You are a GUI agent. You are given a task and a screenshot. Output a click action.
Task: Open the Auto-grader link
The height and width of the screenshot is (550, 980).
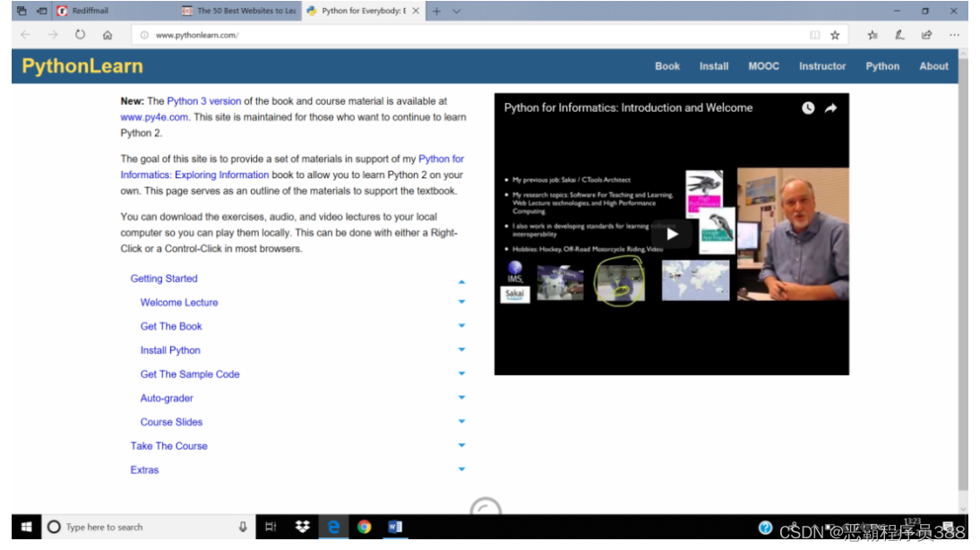(x=167, y=398)
